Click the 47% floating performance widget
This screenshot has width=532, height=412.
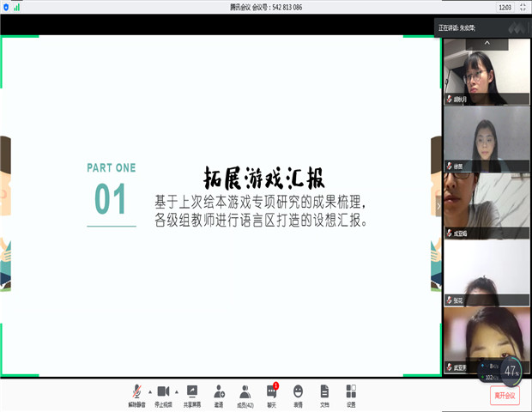pos(511,371)
